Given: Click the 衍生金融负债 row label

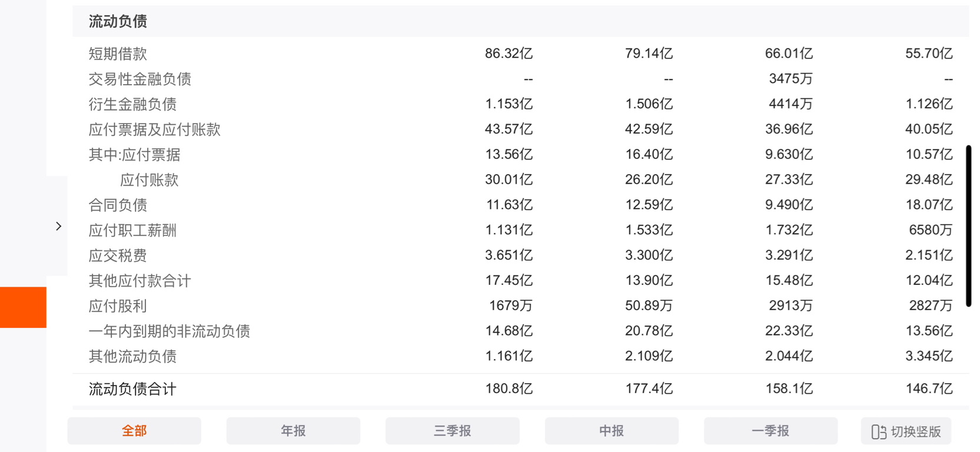Looking at the screenshot, I should pos(132,104).
